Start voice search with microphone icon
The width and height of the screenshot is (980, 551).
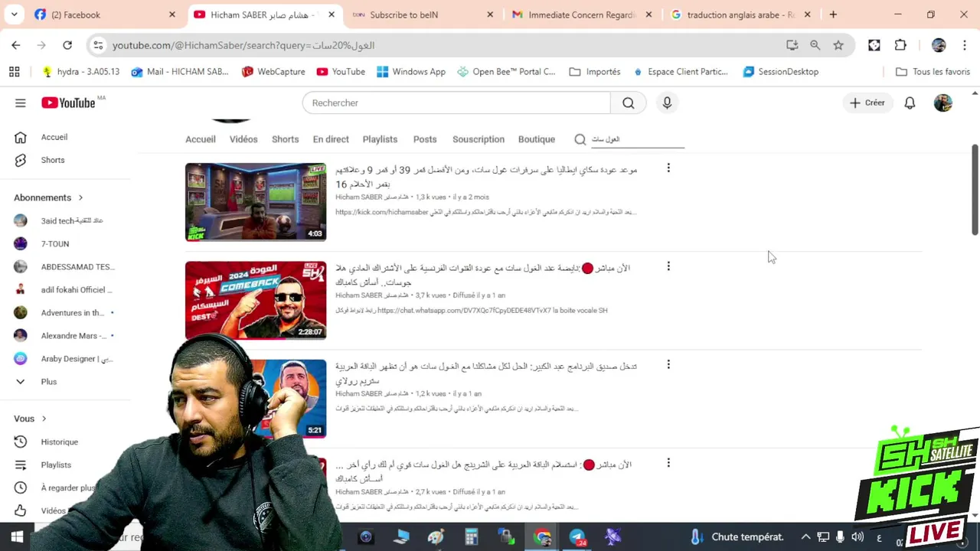(667, 103)
